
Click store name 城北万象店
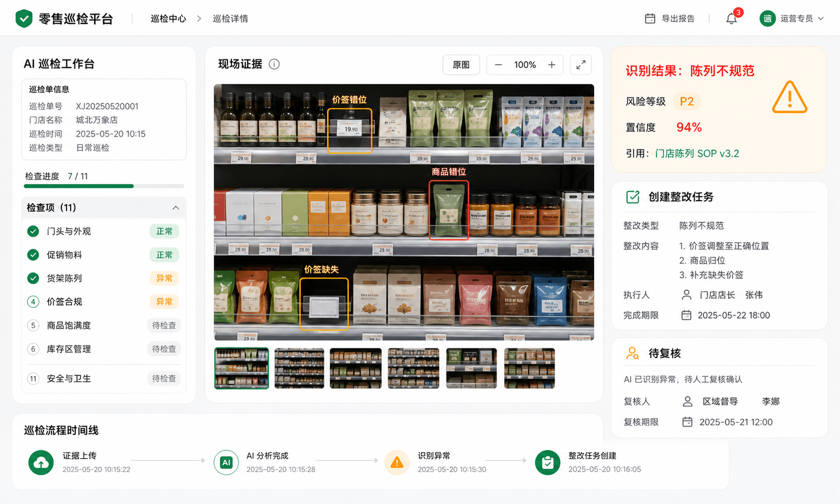(x=97, y=120)
